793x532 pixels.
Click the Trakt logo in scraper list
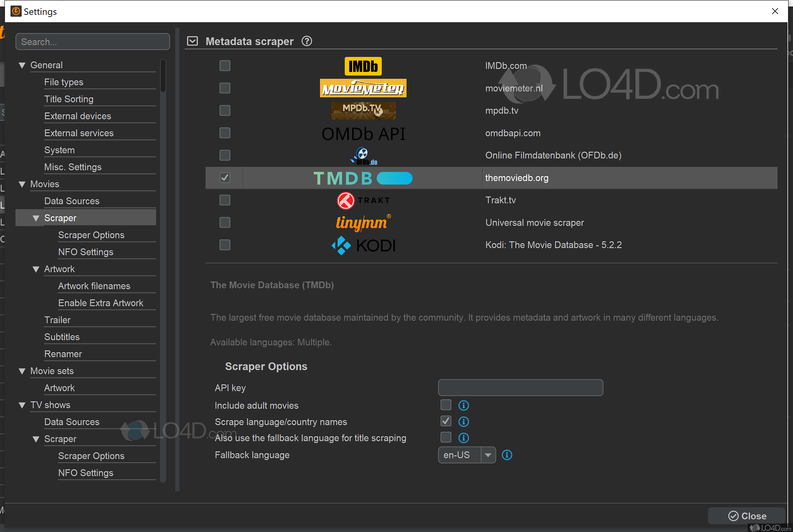click(x=363, y=200)
